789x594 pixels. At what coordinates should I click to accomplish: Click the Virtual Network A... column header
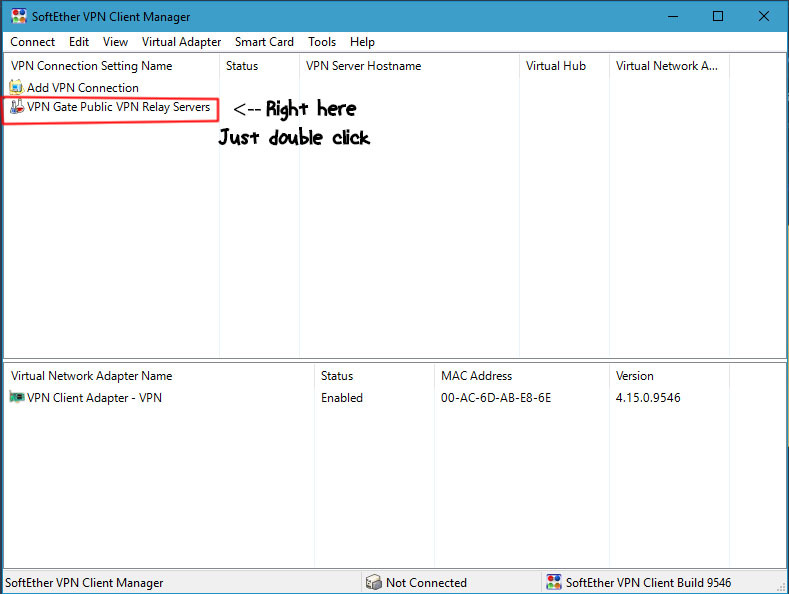pos(669,66)
